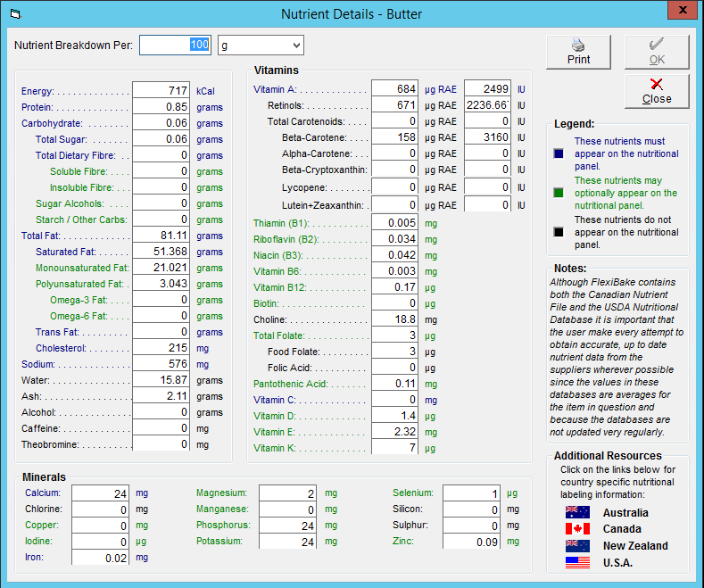
Task: Click the Vitamin C value field
Action: 394,400
